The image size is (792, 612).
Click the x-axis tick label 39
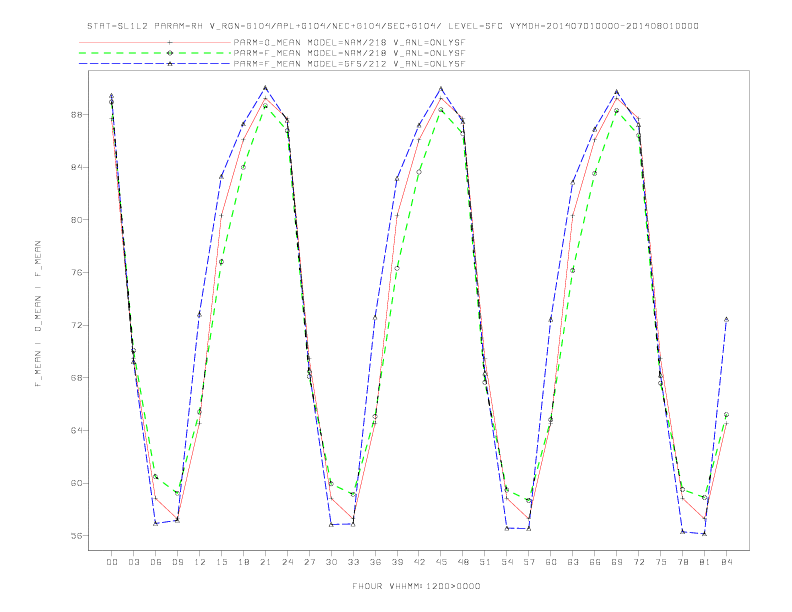click(x=397, y=562)
